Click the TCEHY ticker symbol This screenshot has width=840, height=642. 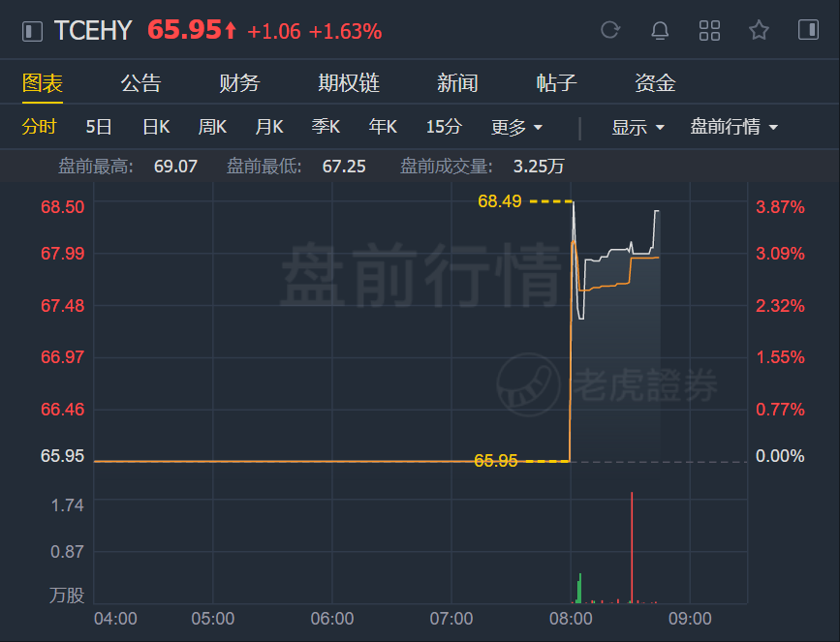[93, 31]
